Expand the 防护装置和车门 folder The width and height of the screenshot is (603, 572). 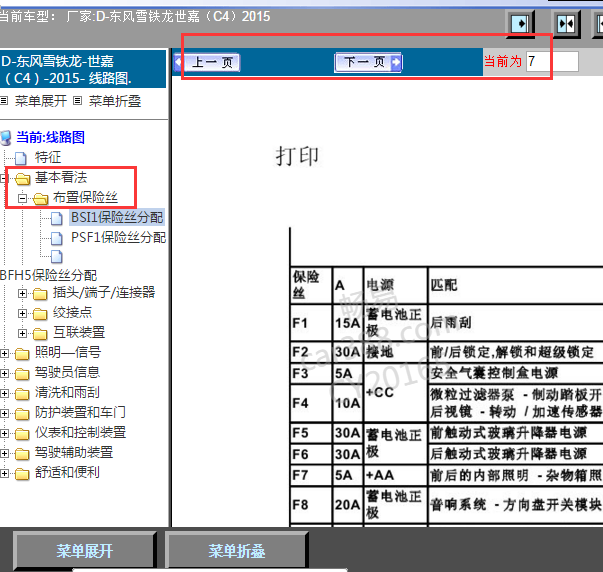tap(4, 414)
